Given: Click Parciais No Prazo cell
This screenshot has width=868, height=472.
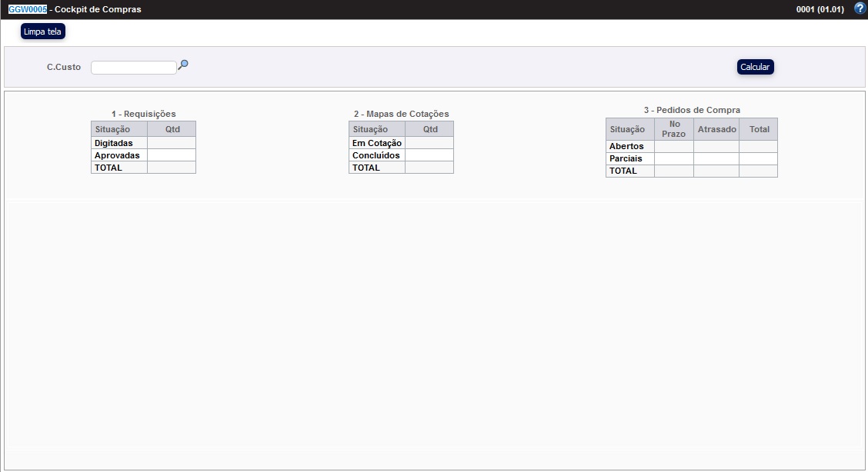Looking at the screenshot, I should tap(673, 158).
